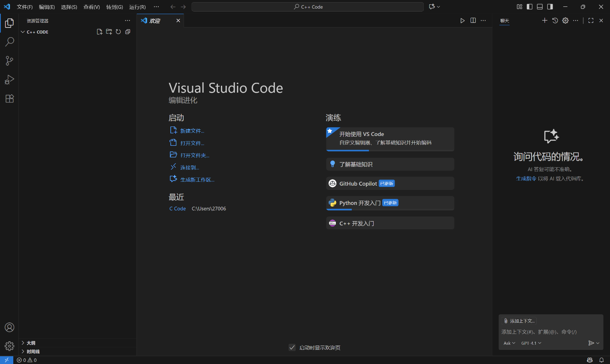This screenshot has height=364, width=610.
Task: Expand the 大纲 section
Action: [x=78, y=343]
